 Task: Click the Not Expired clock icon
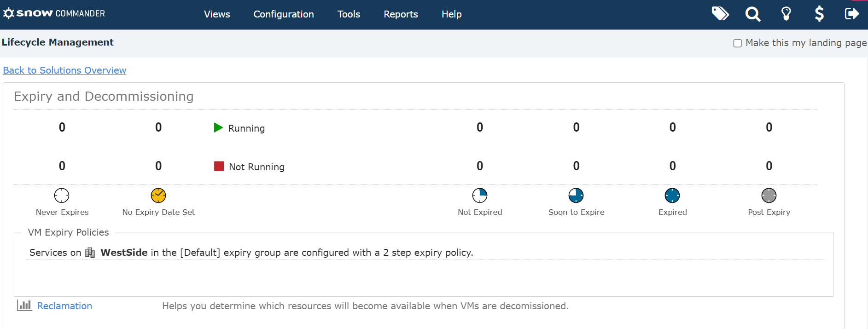pyautogui.click(x=480, y=196)
